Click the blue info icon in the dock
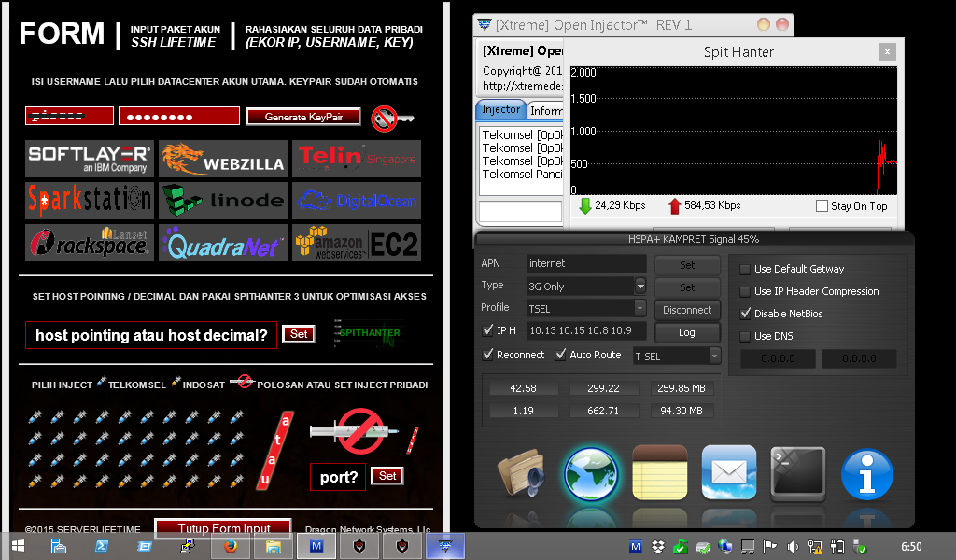 [x=866, y=475]
